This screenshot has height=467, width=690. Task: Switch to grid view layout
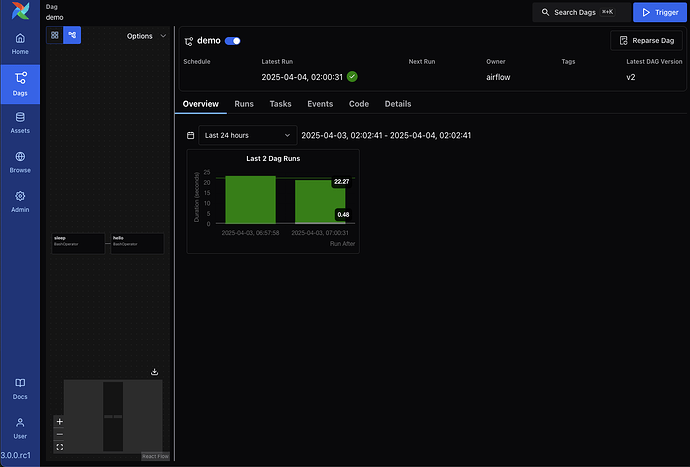pyautogui.click(x=55, y=35)
